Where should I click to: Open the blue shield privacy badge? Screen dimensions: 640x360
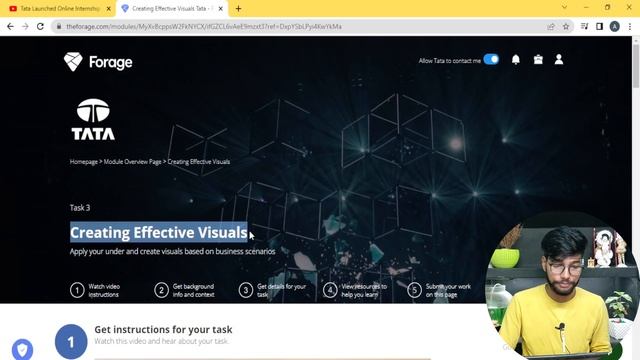[x=22, y=349]
